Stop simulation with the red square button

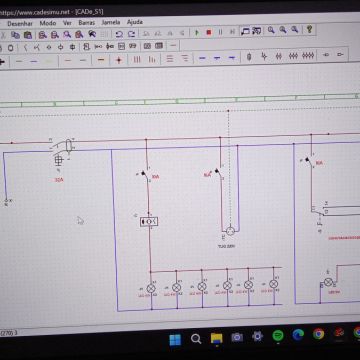click(209, 32)
